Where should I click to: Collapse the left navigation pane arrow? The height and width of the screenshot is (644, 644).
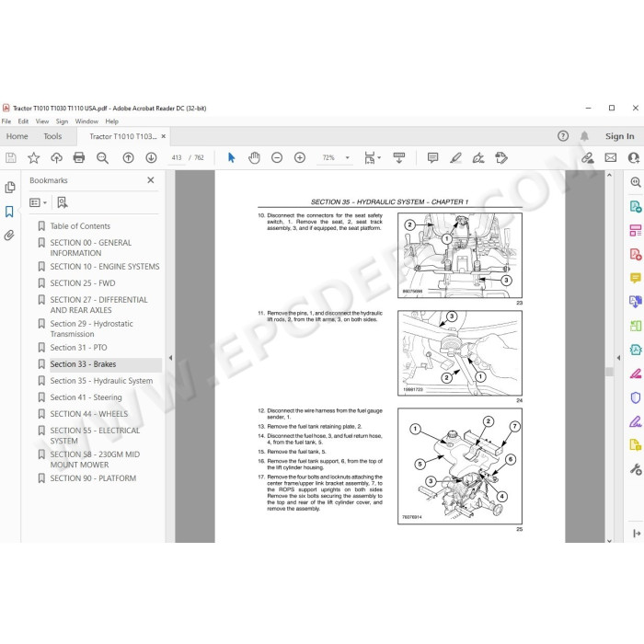(x=170, y=358)
